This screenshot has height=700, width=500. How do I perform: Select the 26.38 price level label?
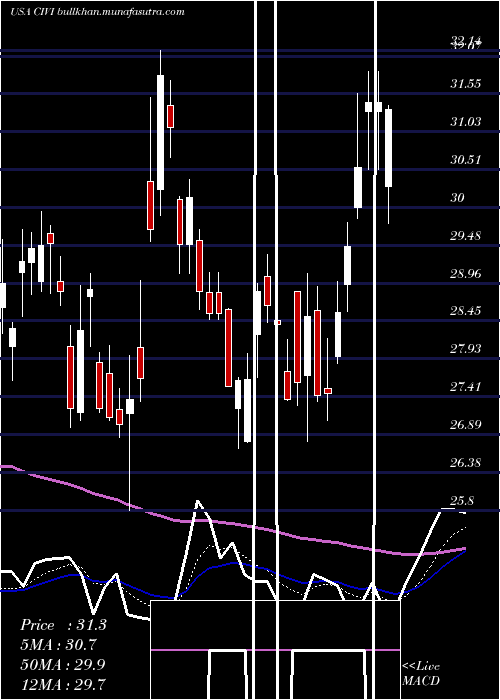tap(466, 462)
